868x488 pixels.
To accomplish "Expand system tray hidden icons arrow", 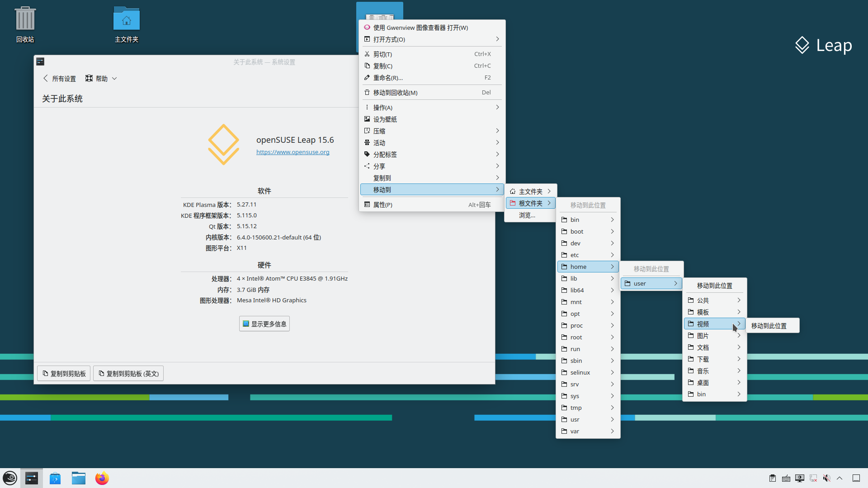I will point(840,478).
